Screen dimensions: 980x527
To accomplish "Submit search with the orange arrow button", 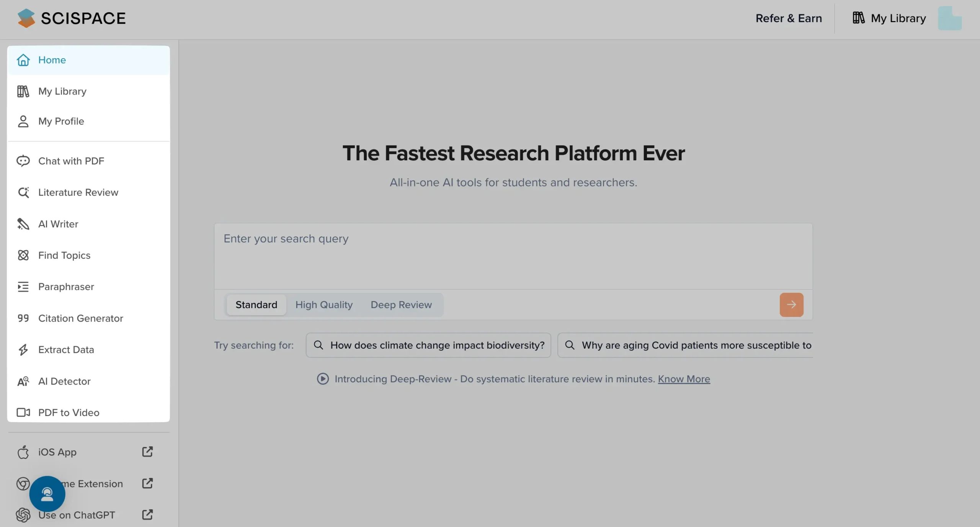I will coord(791,305).
